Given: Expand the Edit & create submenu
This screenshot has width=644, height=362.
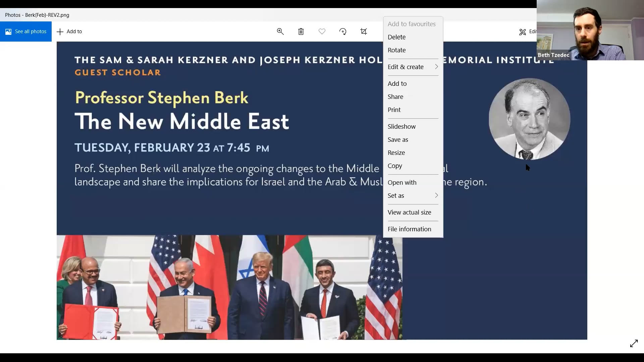Looking at the screenshot, I should (406, 67).
